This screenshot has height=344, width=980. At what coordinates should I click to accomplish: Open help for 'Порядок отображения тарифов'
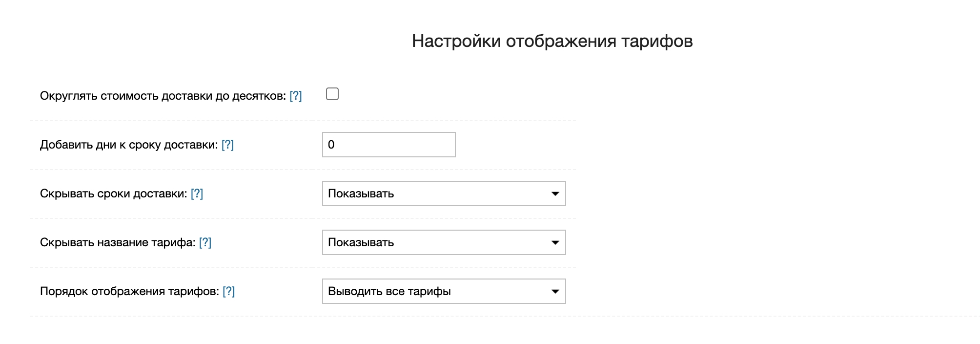tap(228, 291)
